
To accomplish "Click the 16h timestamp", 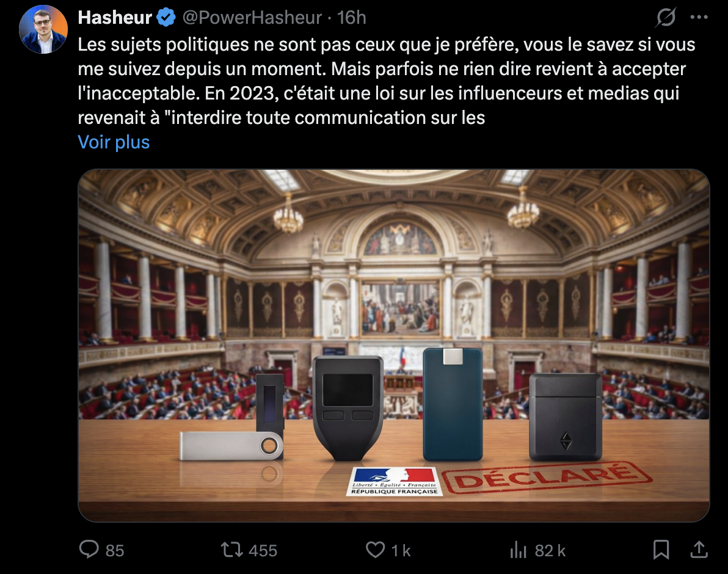I will pos(351,18).
